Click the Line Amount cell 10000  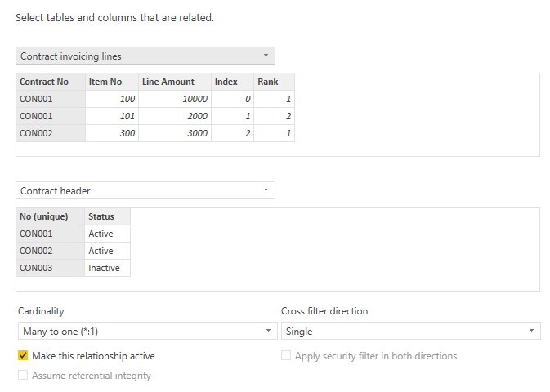click(x=175, y=99)
